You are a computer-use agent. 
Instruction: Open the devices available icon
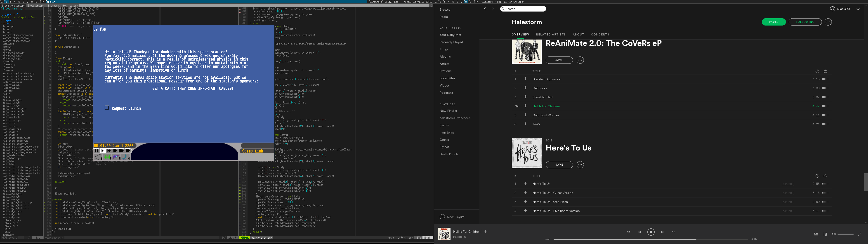pyautogui.click(x=825, y=234)
